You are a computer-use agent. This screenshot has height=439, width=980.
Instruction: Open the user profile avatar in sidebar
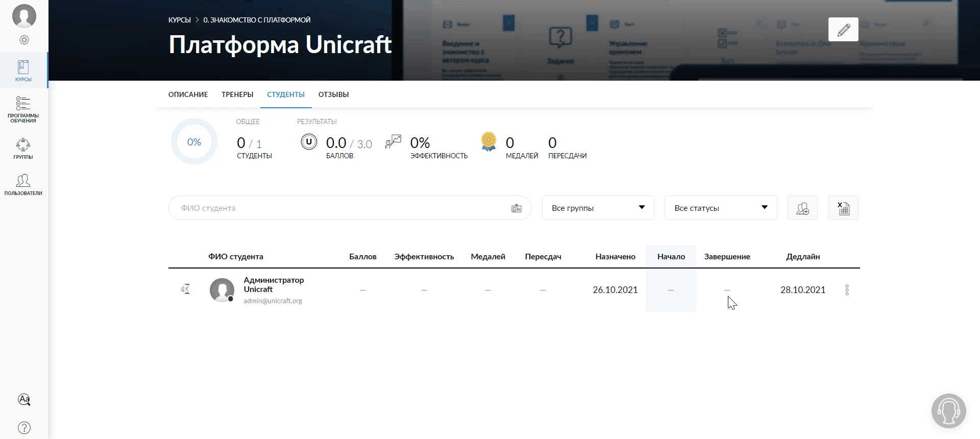tap(24, 15)
